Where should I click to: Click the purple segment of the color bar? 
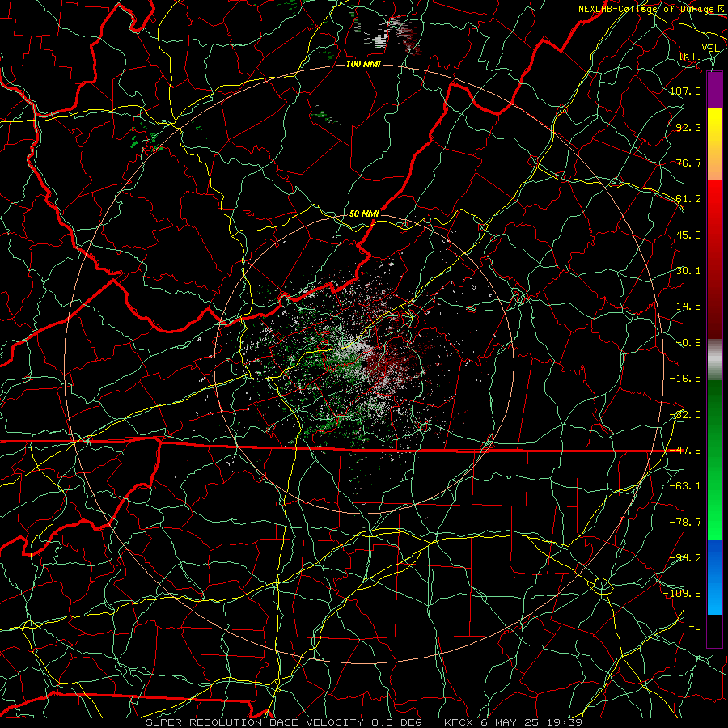(714, 91)
